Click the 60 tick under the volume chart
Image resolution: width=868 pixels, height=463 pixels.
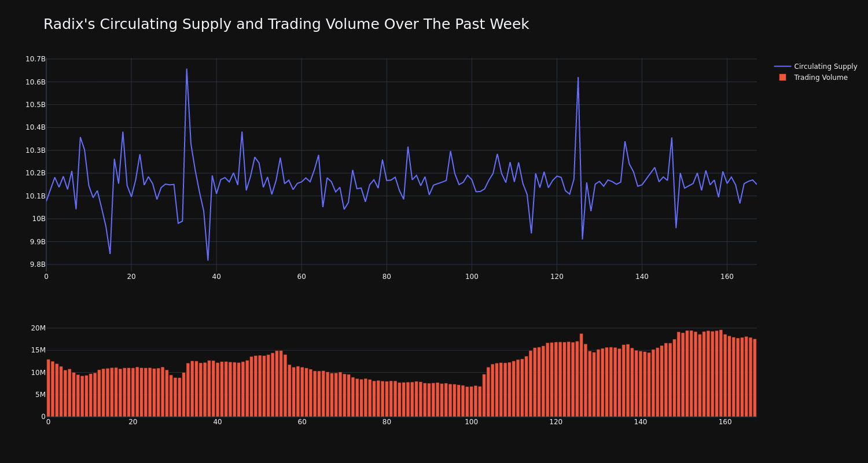302,422
